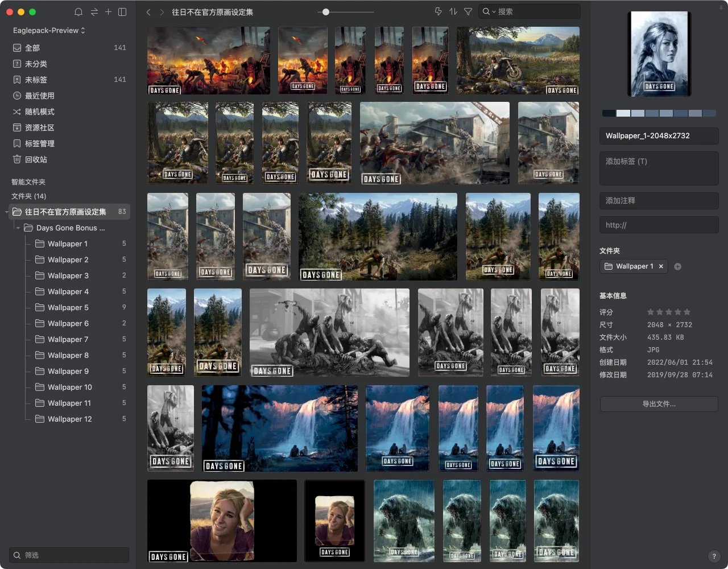728x569 pixels.
Task: Click the 添加注释 notes field
Action: [x=659, y=201]
